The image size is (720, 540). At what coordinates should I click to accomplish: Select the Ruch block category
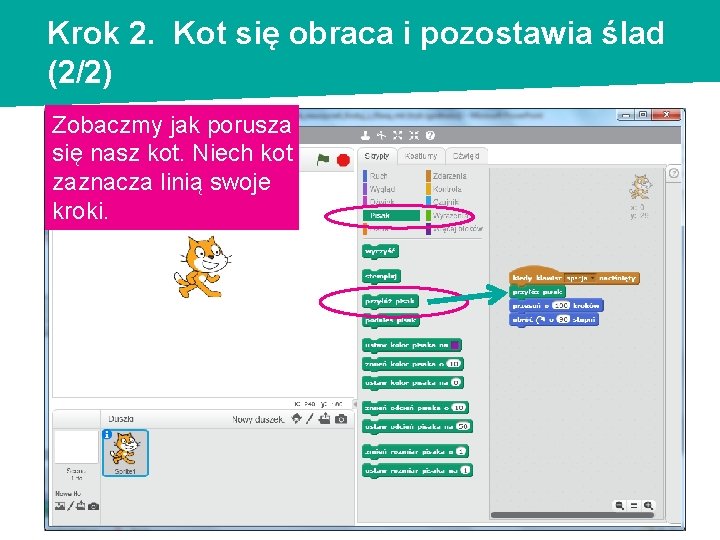pos(377,176)
